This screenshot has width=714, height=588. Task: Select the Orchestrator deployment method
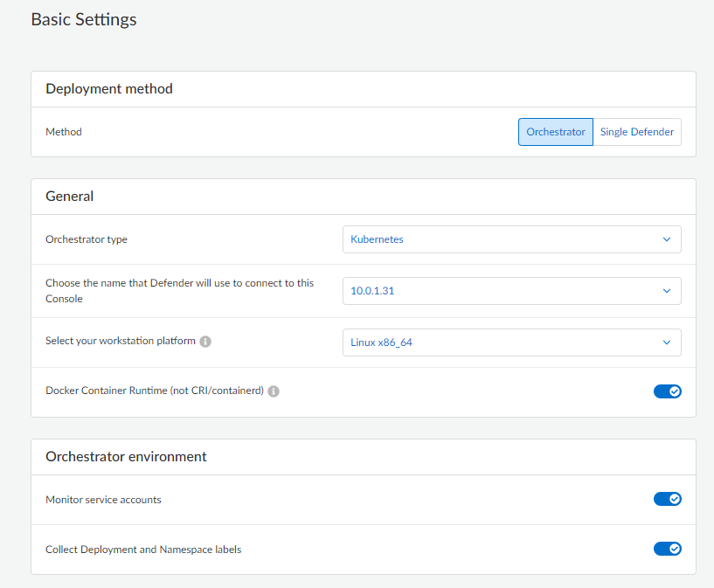(x=555, y=132)
